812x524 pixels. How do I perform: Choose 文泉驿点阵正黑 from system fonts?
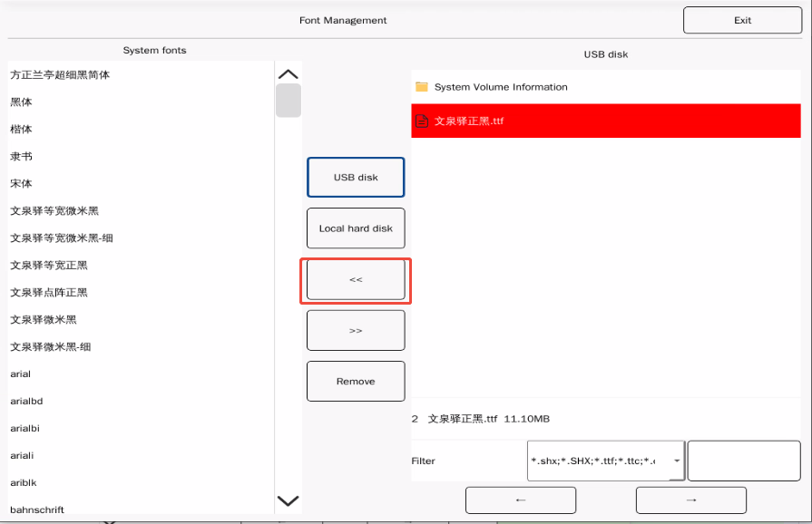click(x=49, y=293)
